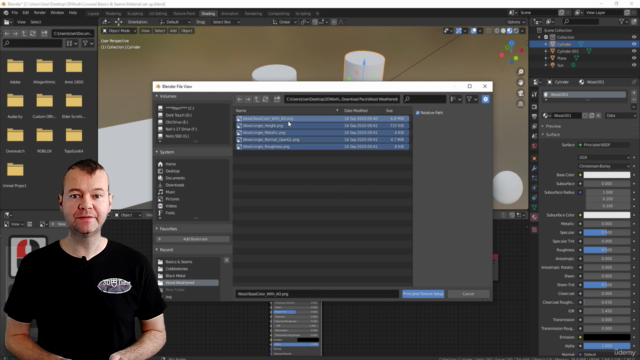Switch to Layout workspace tab

pos(93,13)
